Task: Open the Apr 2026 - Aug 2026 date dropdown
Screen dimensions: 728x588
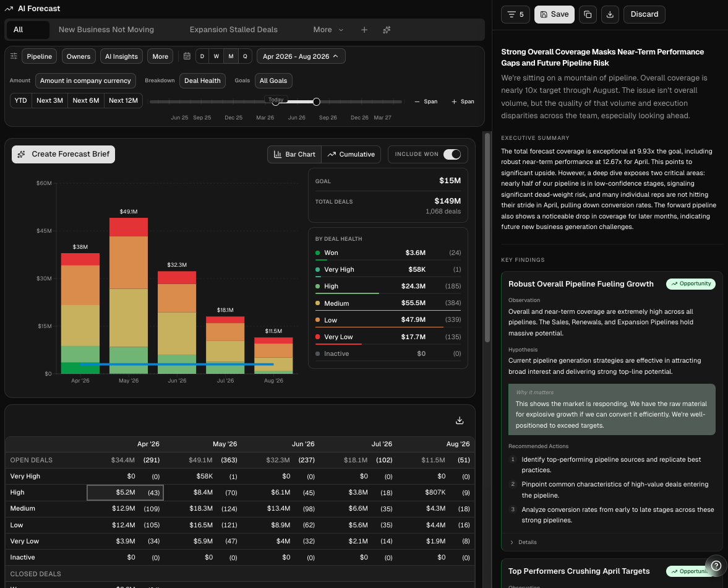Action: coord(301,56)
